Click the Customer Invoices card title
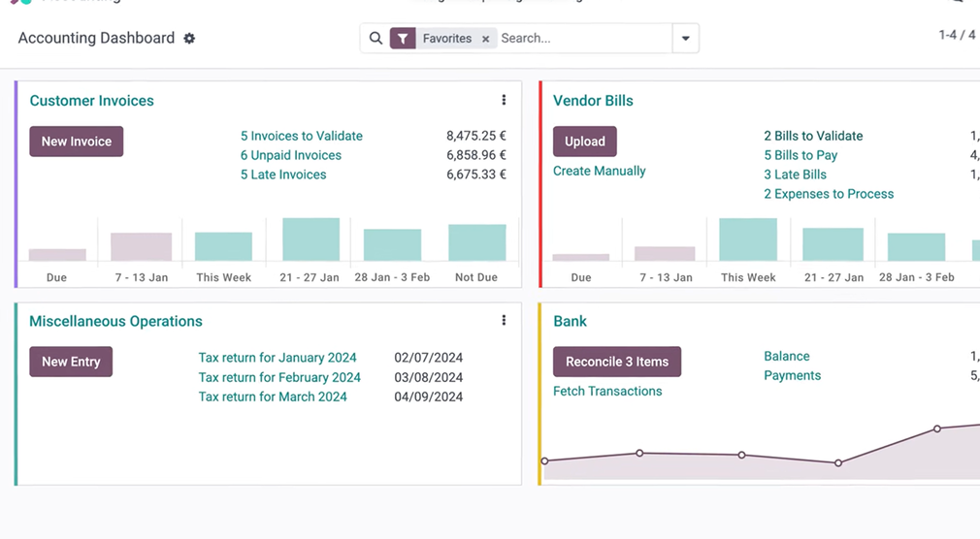980x539 pixels. (x=91, y=101)
